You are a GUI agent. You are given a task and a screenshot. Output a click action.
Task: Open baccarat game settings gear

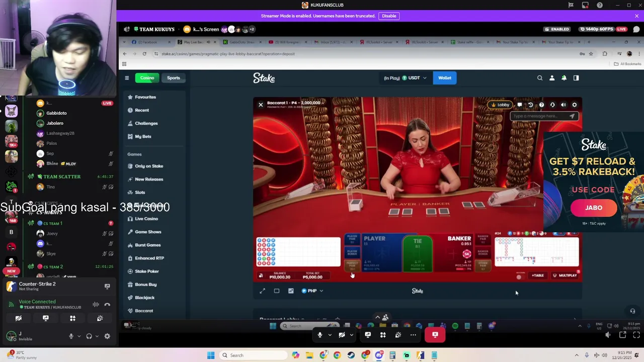pos(575,105)
